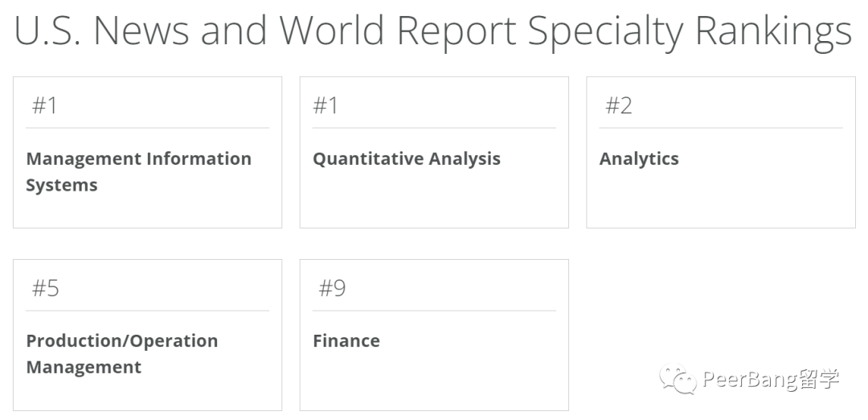The height and width of the screenshot is (420, 868).
Task: Click the Management Information Systems label text
Action: (x=138, y=171)
